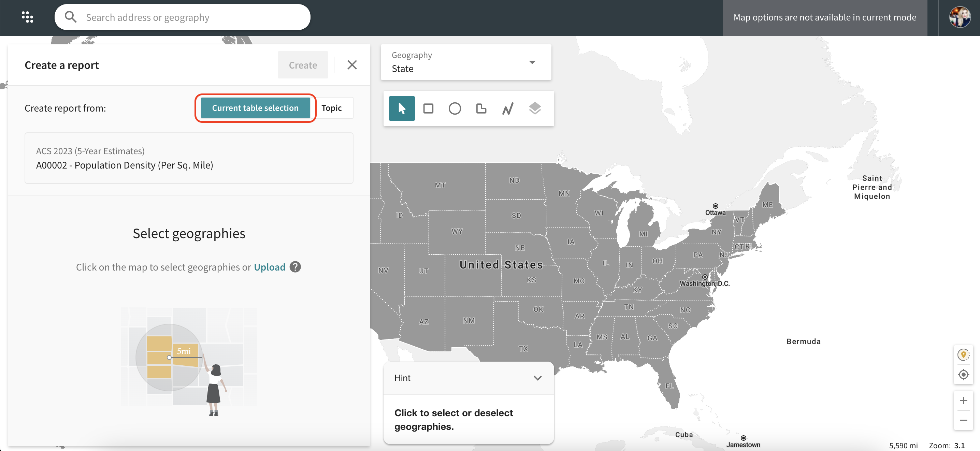980x451 pixels.
Task: Select the line drawing selection tool
Action: pos(507,108)
